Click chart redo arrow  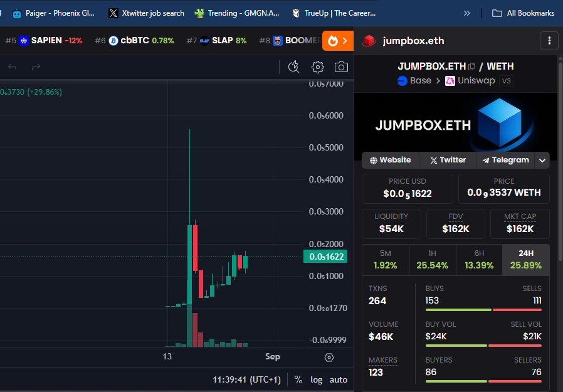pos(36,67)
